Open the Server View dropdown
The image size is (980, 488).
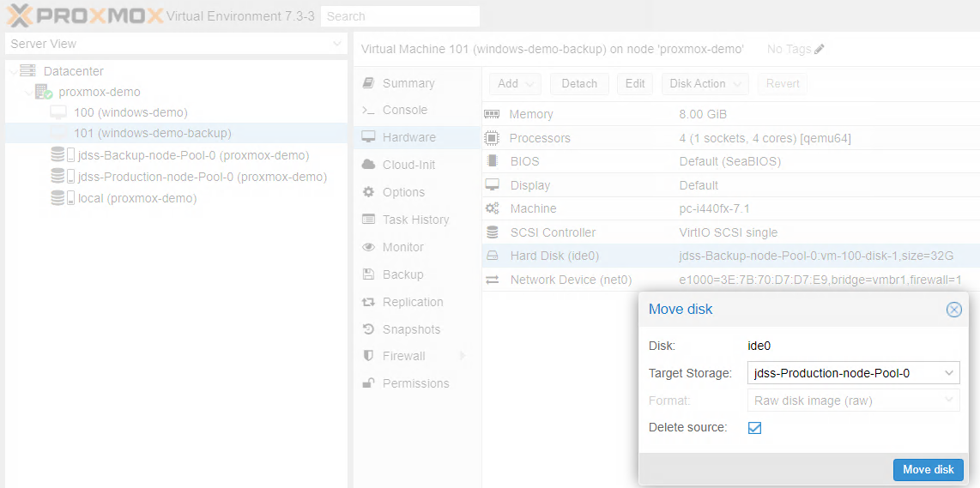coord(337,44)
